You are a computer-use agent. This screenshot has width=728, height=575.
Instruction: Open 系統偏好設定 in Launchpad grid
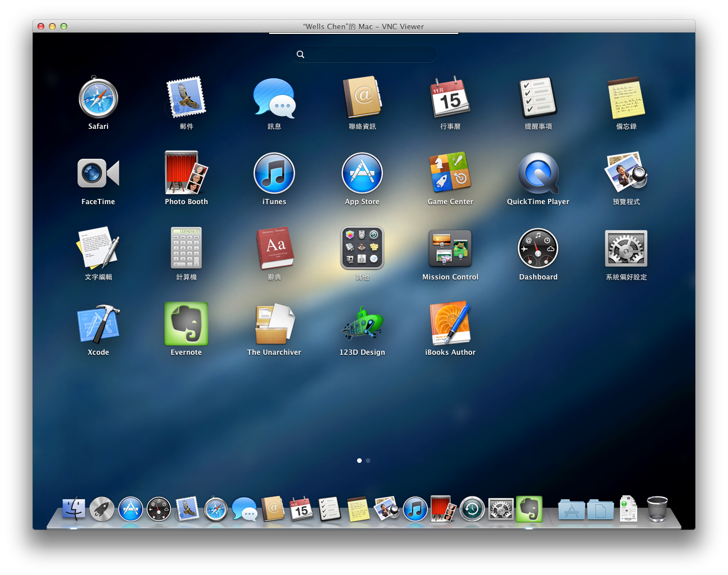coord(626,248)
